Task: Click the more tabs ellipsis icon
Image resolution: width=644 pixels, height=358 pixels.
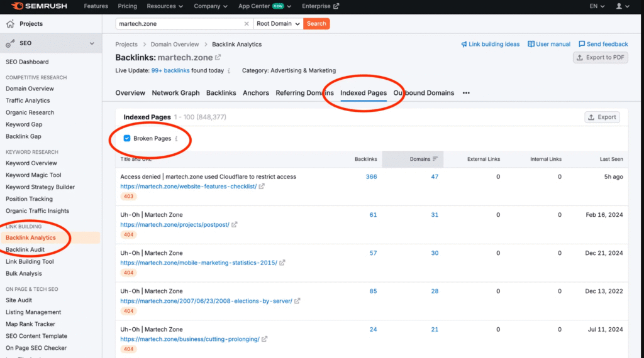Action: 466,93
